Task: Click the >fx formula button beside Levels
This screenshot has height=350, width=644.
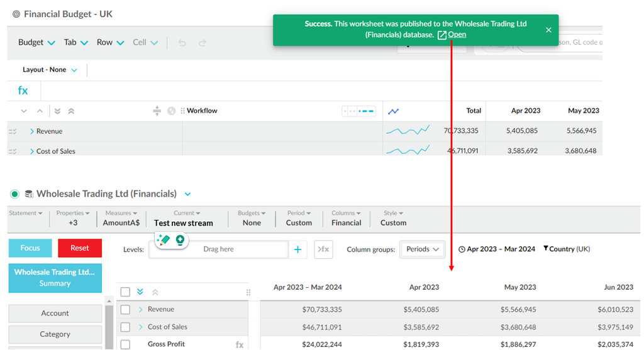Action: pos(323,249)
